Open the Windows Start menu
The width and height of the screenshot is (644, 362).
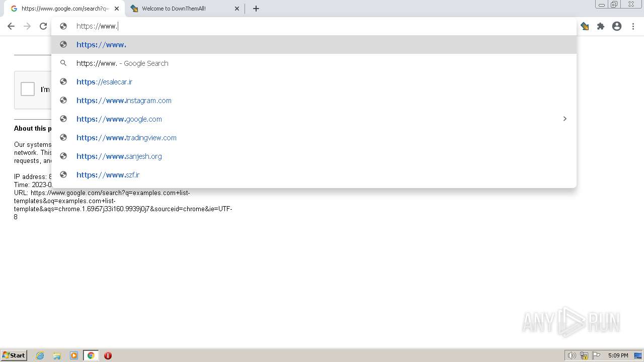point(14,355)
